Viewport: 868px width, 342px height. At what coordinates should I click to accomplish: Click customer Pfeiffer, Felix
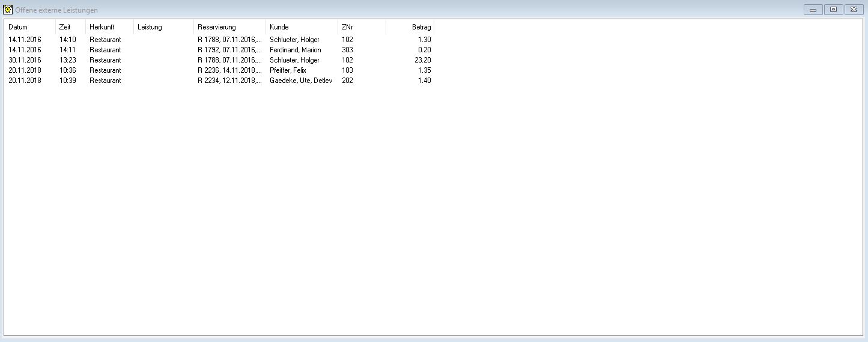click(288, 70)
